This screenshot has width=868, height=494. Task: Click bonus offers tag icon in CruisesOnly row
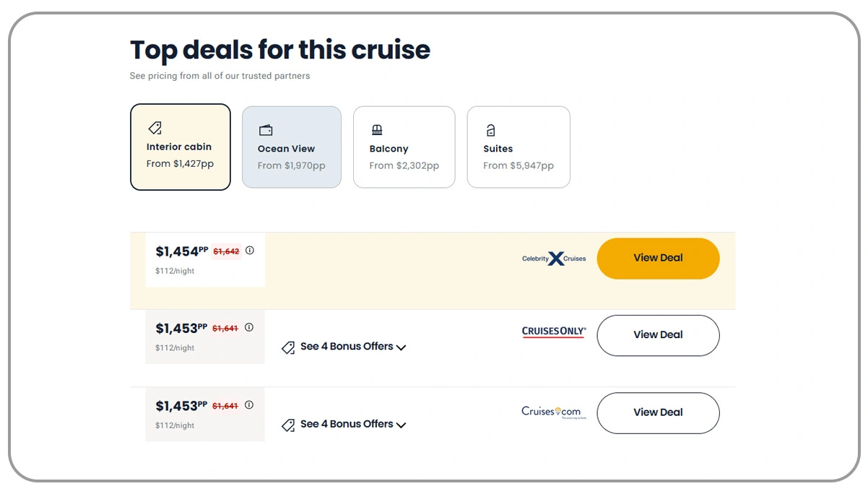click(288, 347)
